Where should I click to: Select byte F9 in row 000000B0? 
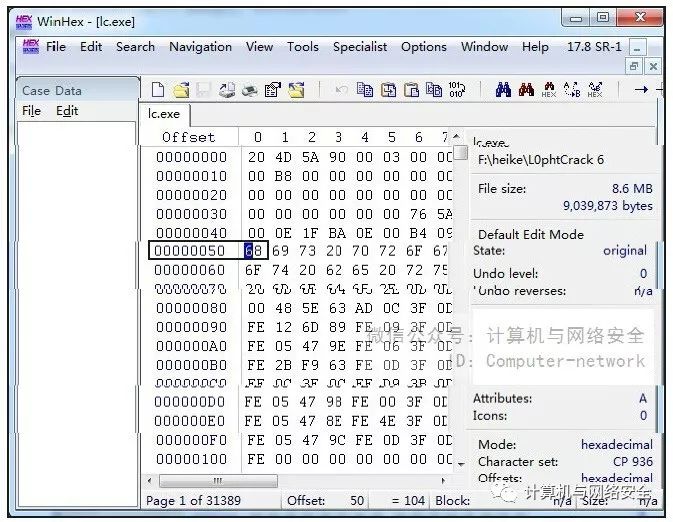[310, 365]
